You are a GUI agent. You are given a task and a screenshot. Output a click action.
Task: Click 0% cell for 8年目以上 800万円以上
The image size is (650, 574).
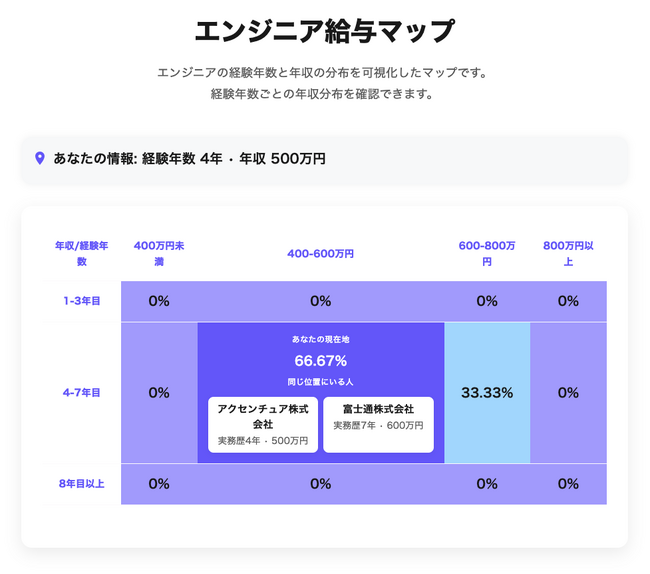click(568, 484)
